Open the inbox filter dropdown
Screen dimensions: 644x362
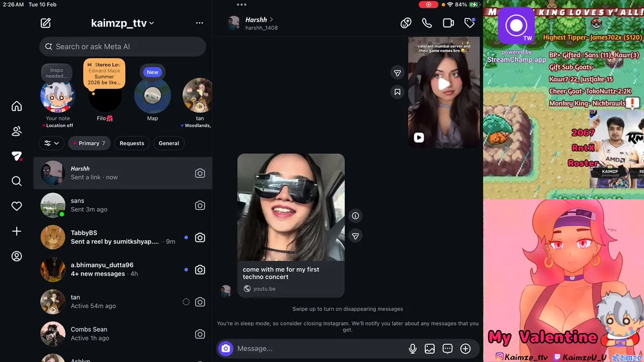coord(51,143)
